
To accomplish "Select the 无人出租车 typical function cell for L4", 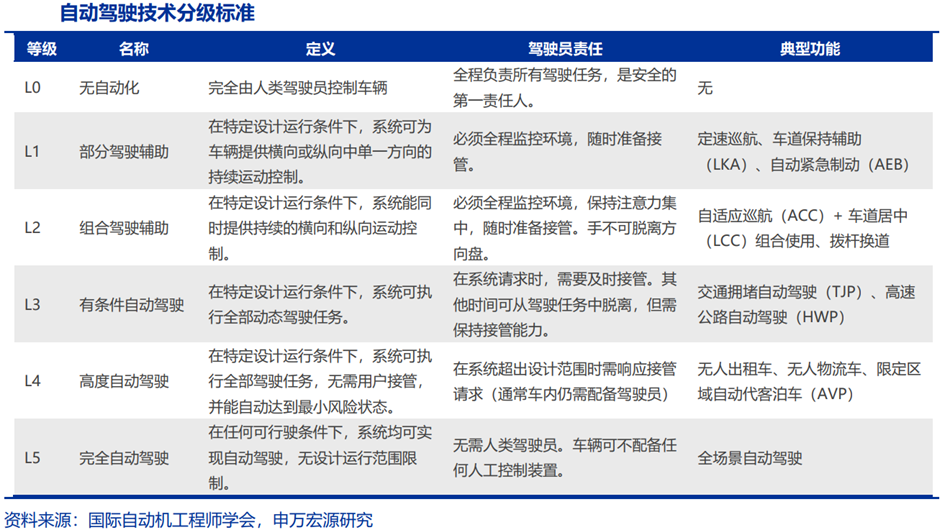I will [x=808, y=381].
